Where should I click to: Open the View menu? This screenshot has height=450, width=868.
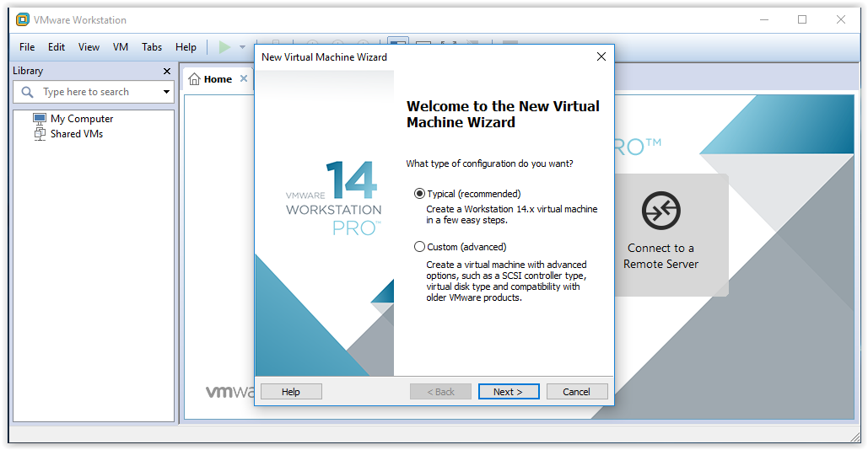coord(89,47)
